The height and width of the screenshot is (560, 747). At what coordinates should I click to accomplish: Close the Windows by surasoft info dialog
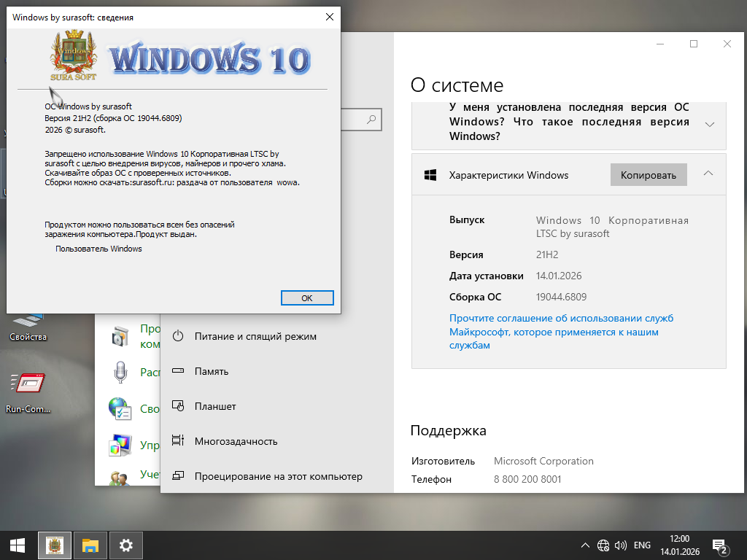329,17
